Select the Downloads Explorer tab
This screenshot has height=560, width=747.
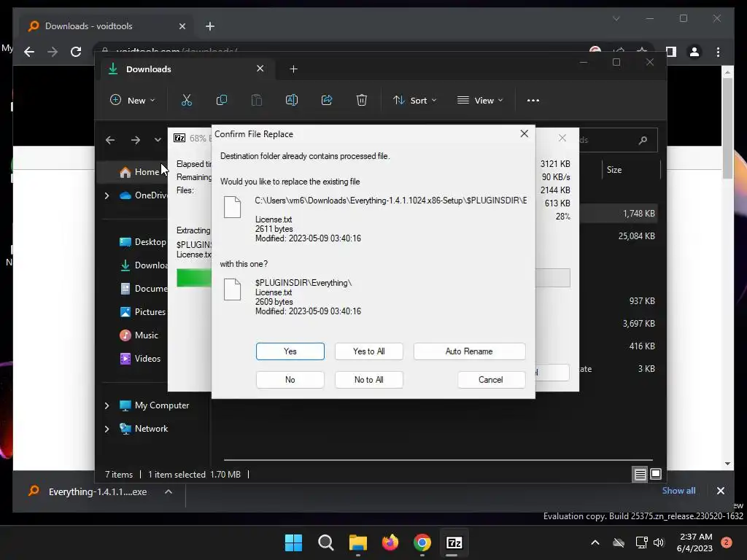(x=186, y=69)
